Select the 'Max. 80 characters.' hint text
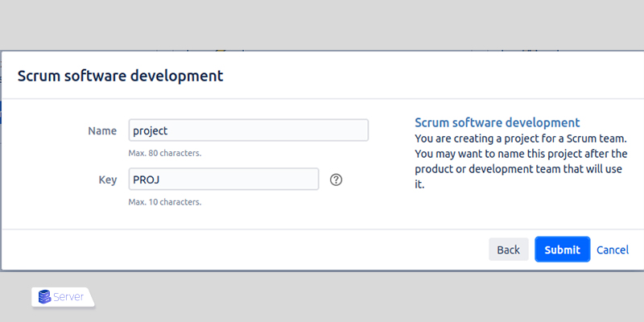The height and width of the screenshot is (322, 644). click(165, 154)
